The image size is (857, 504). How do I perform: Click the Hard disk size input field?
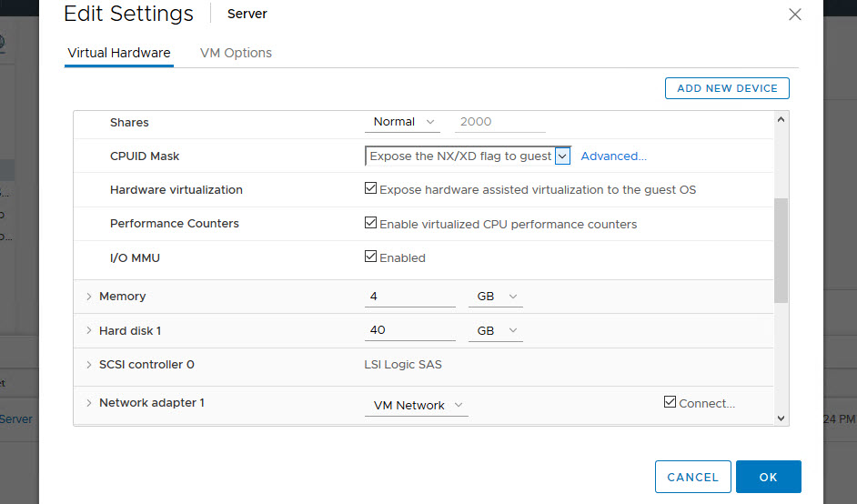click(x=409, y=331)
